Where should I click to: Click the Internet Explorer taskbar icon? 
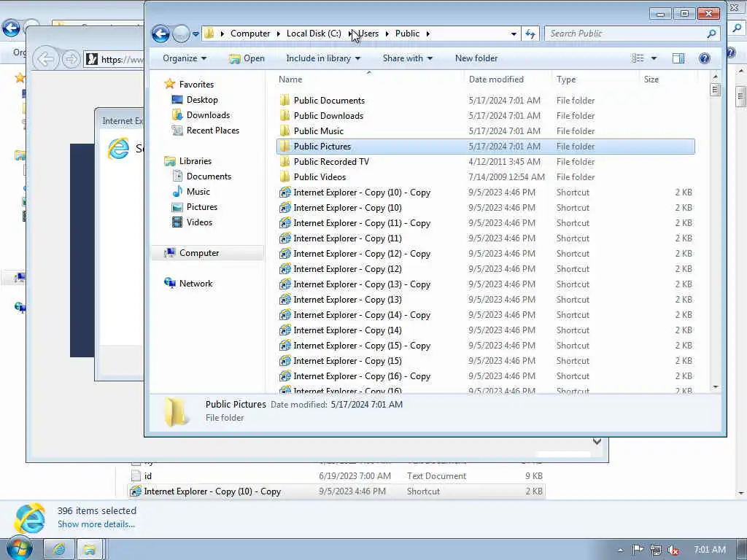[x=59, y=550]
